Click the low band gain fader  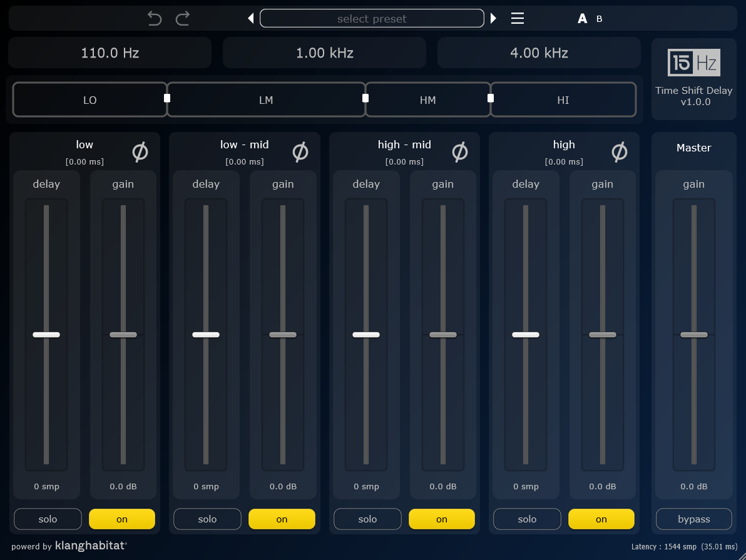click(x=123, y=335)
